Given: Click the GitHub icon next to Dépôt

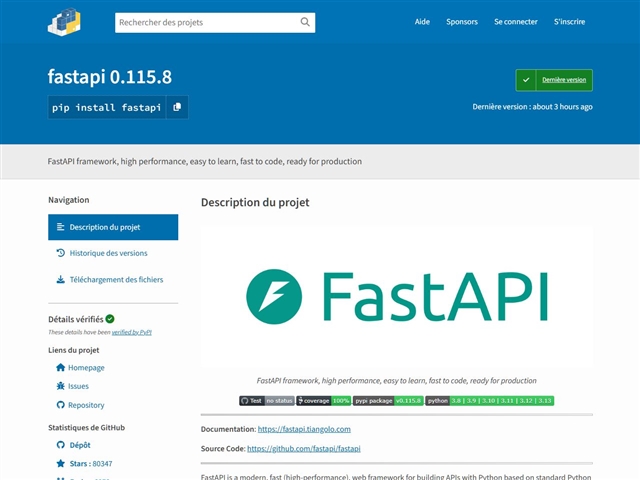Looking at the screenshot, I should [x=60, y=445].
